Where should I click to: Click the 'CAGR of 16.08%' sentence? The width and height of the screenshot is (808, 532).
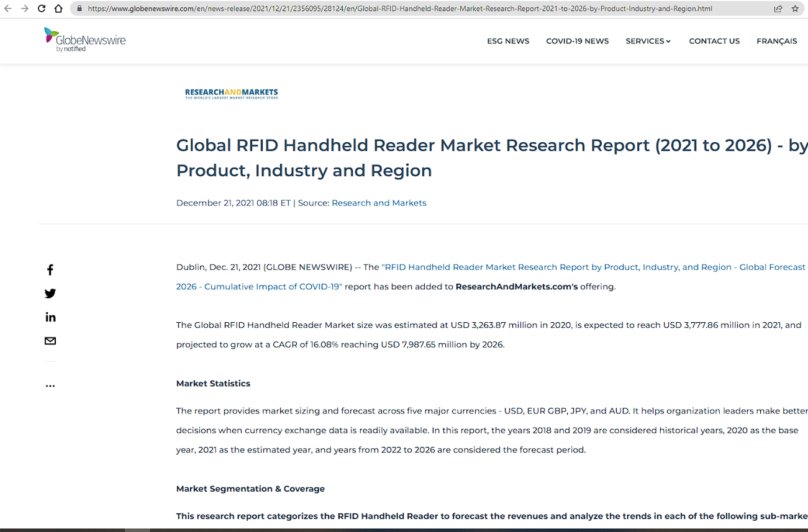340,345
